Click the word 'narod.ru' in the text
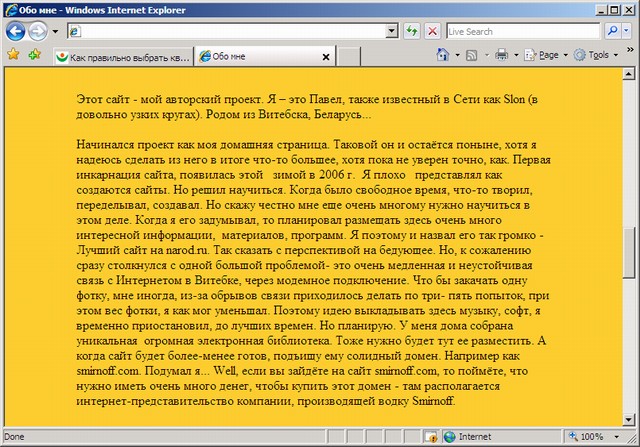 tap(187, 250)
